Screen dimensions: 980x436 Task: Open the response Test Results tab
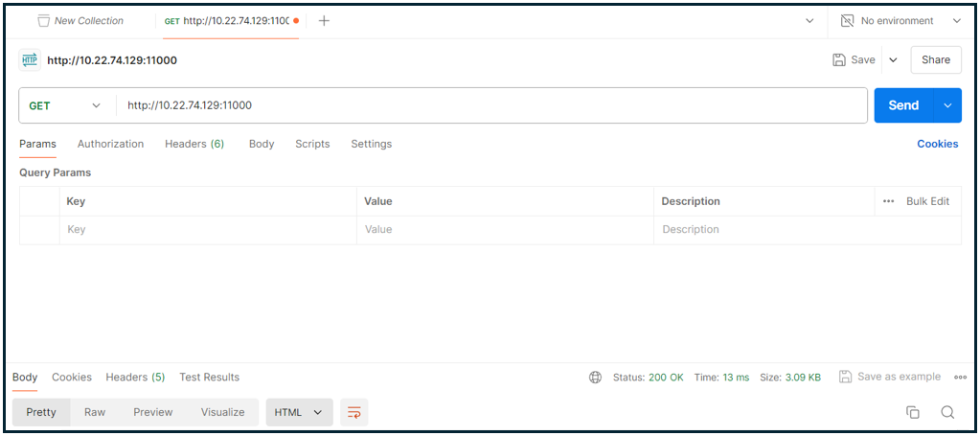click(209, 378)
